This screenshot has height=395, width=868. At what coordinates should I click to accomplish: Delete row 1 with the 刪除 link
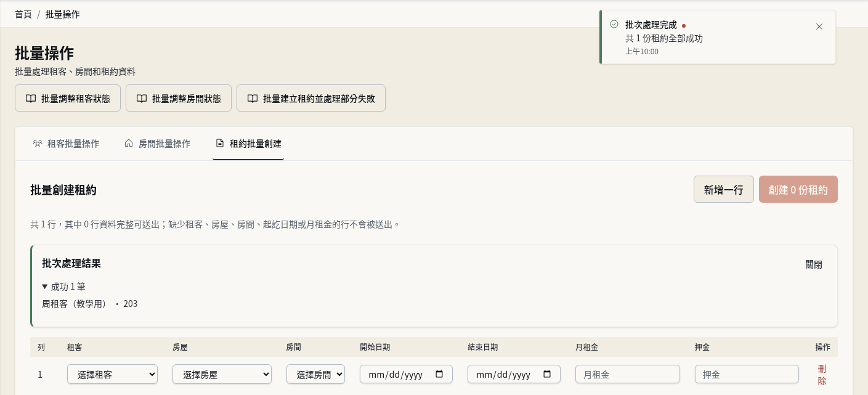click(x=822, y=375)
